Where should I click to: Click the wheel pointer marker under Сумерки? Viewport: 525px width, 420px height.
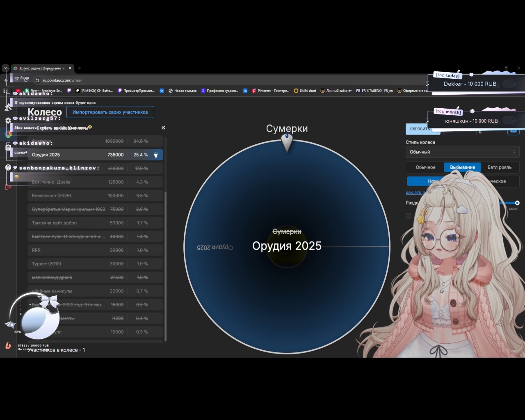[x=287, y=142]
